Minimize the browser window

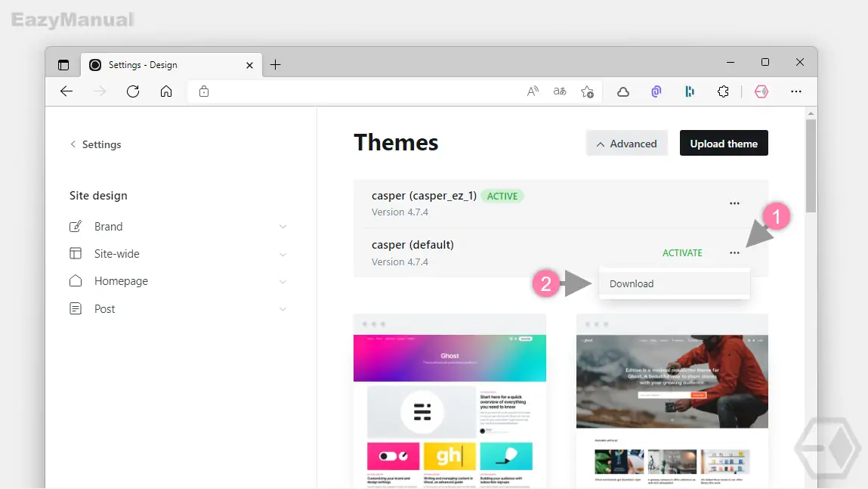[x=731, y=62]
